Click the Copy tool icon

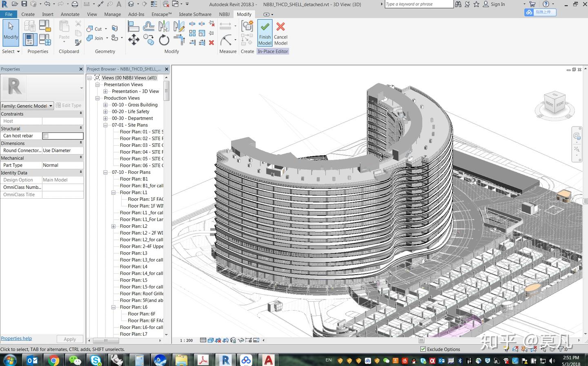149,40
